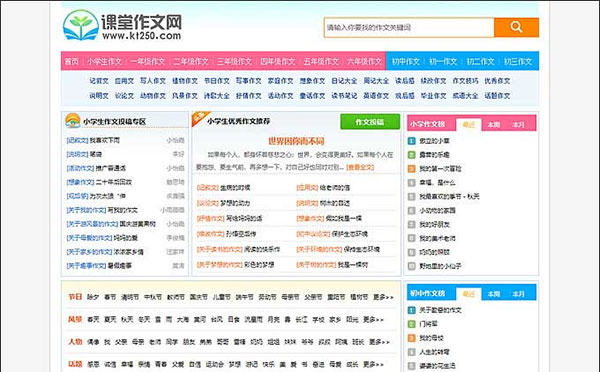Open the 动物作文 category link
Viewport: 600px width, 372px height.
tap(153, 96)
